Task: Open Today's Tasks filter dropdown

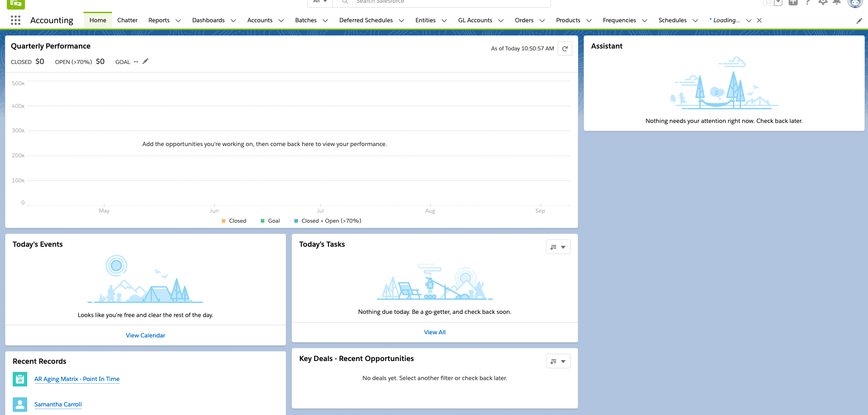Action: 558,247
